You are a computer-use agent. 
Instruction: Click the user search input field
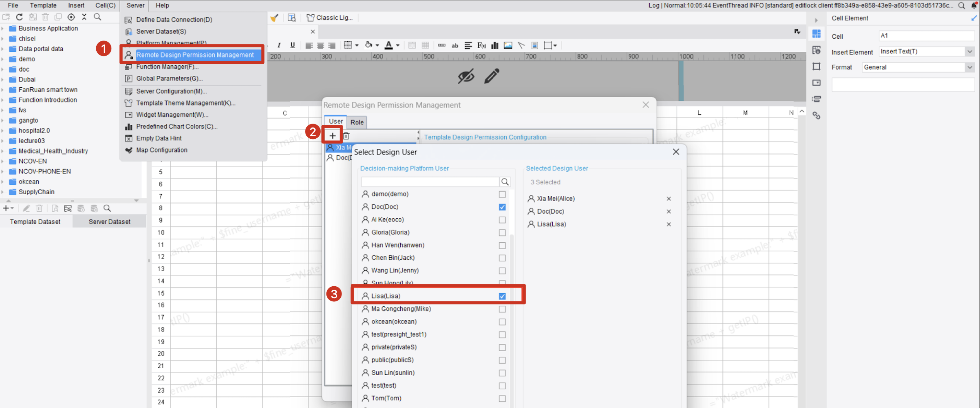[430, 182]
